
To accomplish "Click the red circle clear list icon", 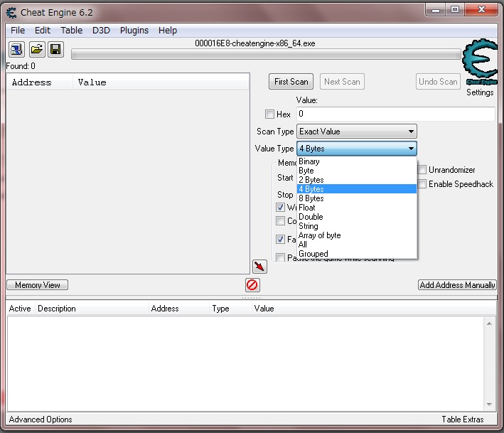I will coord(252,285).
